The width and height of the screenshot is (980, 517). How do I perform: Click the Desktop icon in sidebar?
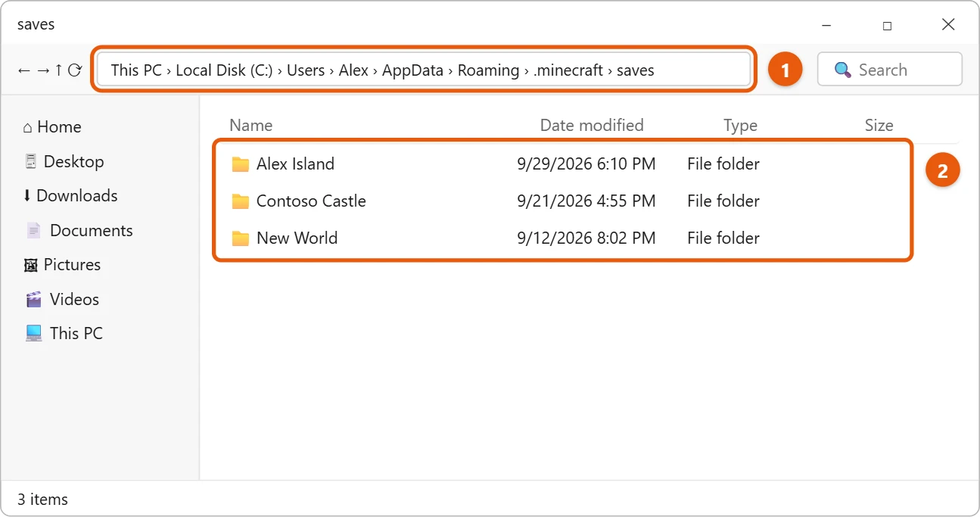coord(31,161)
